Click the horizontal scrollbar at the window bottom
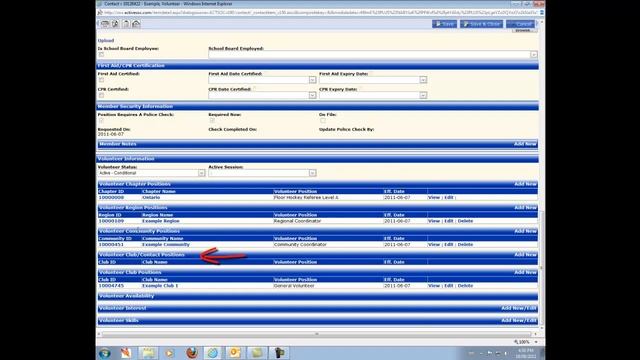 pyautogui.click(x=317, y=334)
